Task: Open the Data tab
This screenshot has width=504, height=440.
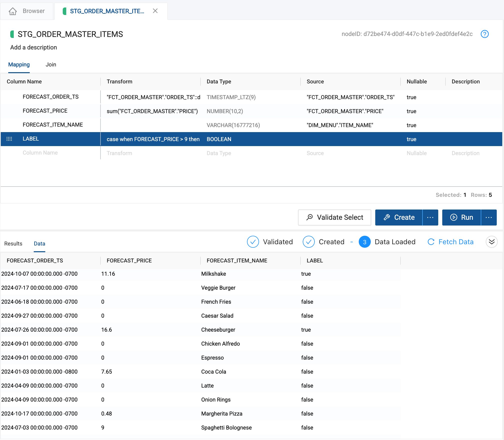Action: 39,243
